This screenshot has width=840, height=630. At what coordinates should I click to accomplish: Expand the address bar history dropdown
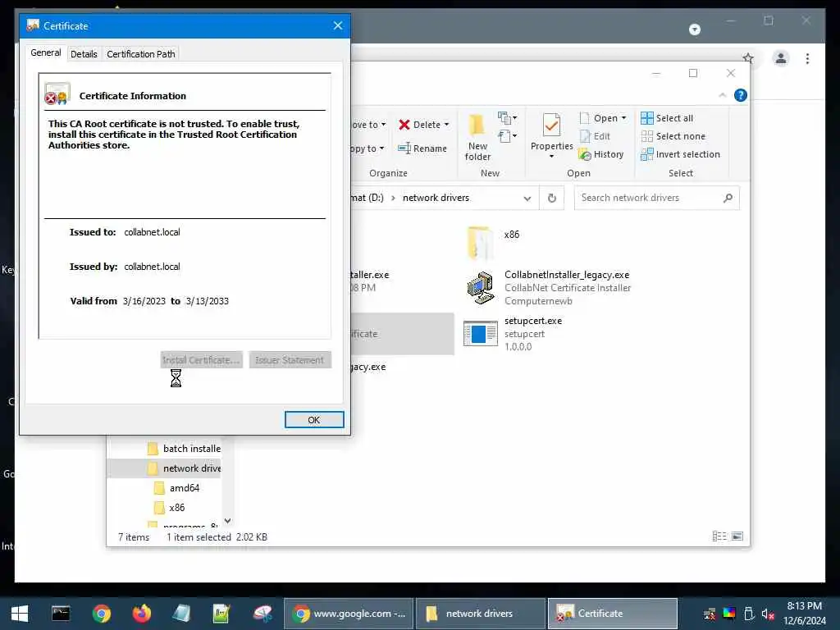(x=527, y=199)
